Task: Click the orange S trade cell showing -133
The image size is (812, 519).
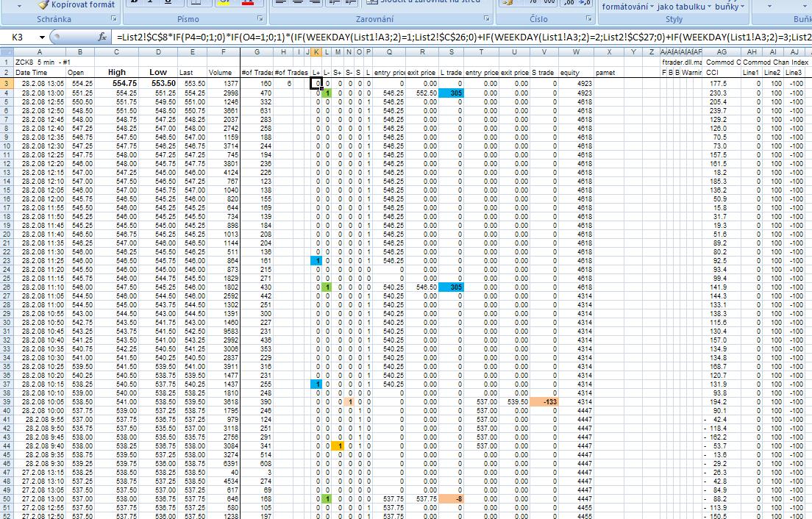Action: [x=544, y=402]
